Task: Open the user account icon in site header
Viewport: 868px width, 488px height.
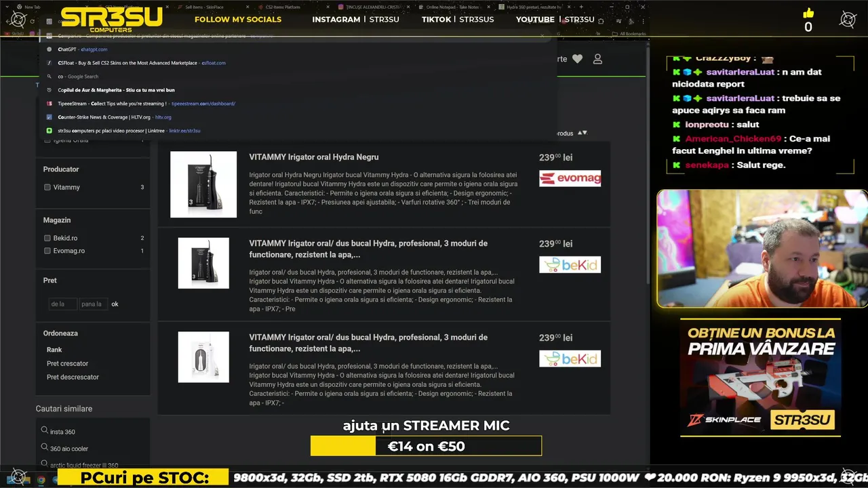Action: coord(597,59)
